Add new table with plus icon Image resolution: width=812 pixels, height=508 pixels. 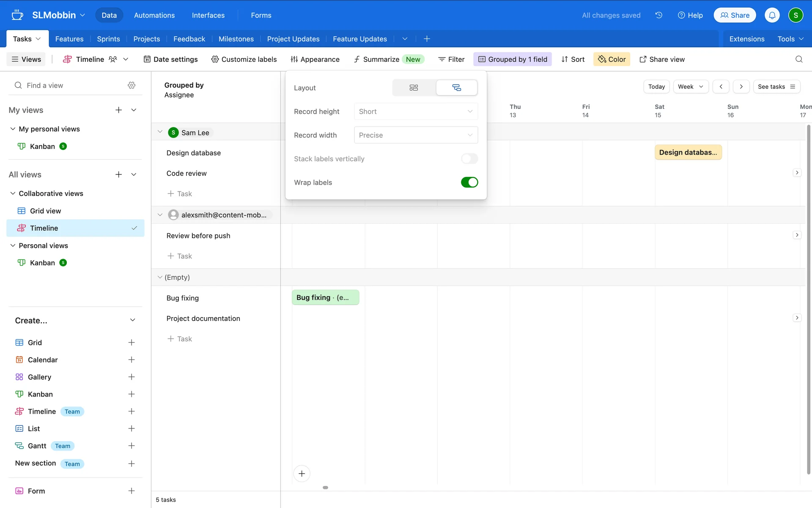[x=427, y=39]
